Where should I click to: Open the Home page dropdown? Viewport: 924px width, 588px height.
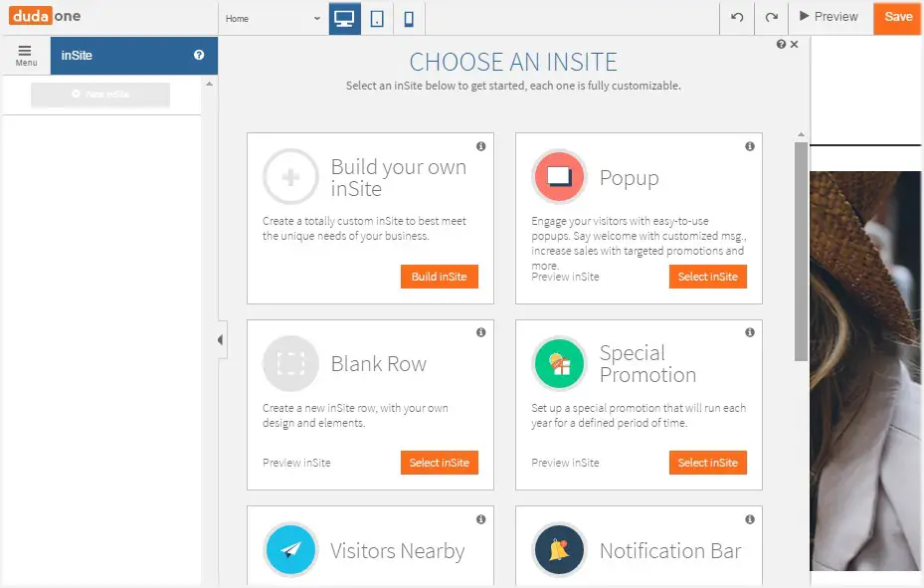pyautogui.click(x=273, y=18)
